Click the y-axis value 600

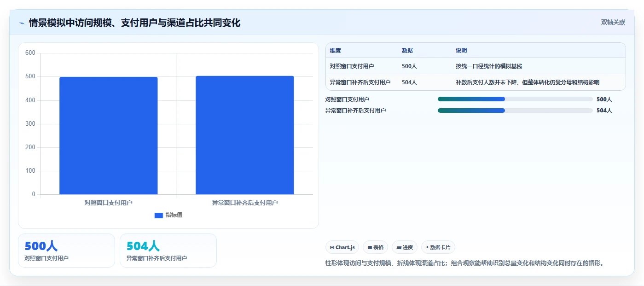pos(30,53)
